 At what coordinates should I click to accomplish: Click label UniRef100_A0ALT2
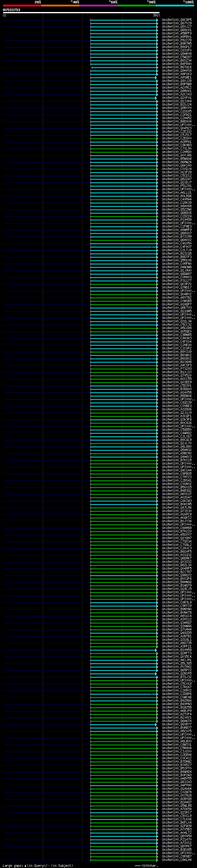click(177, 833)
